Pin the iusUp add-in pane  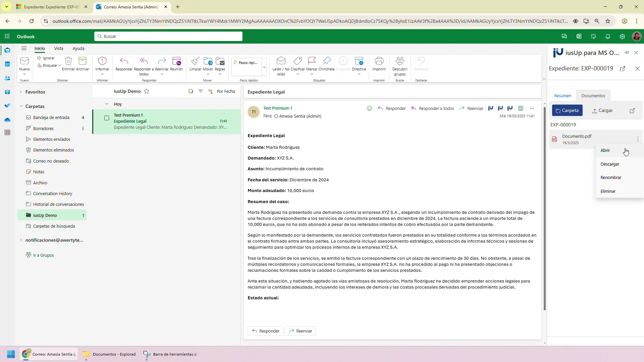coord(627,53)
